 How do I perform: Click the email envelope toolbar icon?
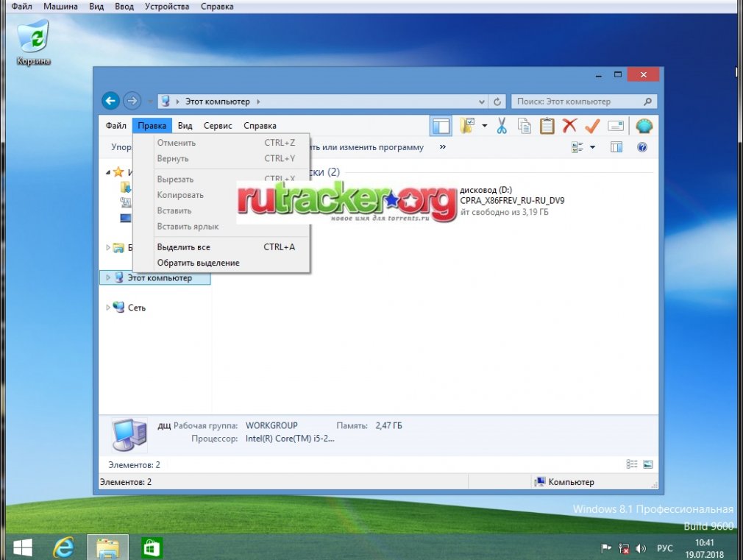[616, 126]
